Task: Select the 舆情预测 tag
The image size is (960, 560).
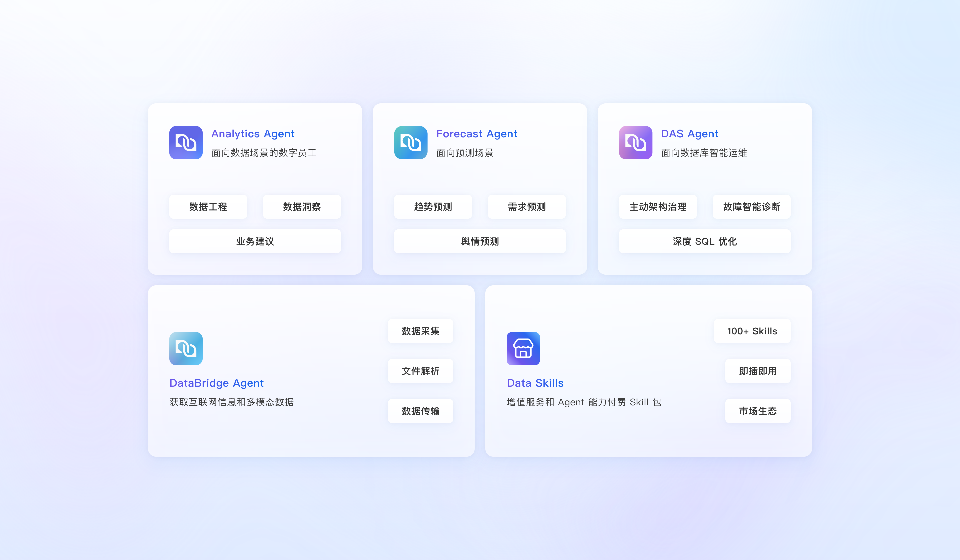Action: 480,241
